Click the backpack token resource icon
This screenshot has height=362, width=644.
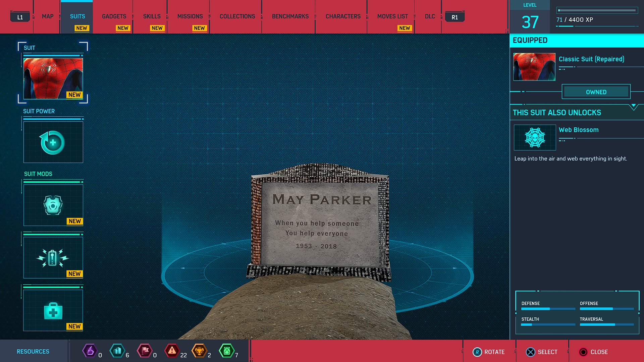(227, 351)
